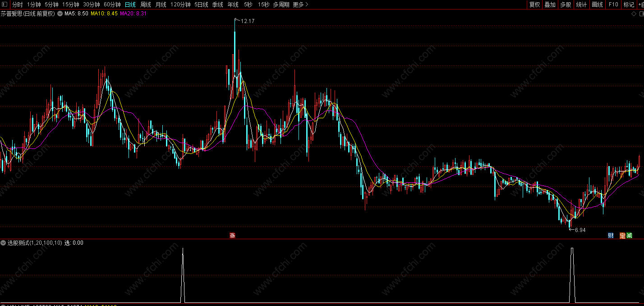Click the green 减 event marker
The width and height of the screenshot is (644, 306).
629,235
